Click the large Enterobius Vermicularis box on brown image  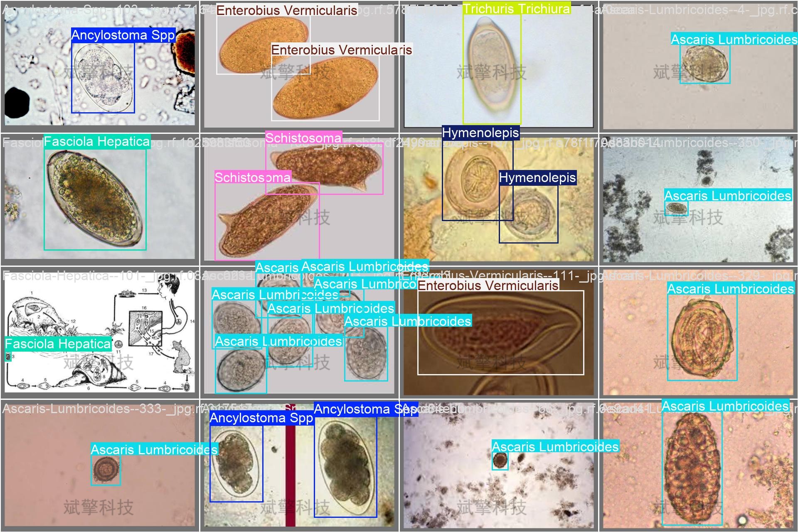pyautogui.click(x=500, y=332)
